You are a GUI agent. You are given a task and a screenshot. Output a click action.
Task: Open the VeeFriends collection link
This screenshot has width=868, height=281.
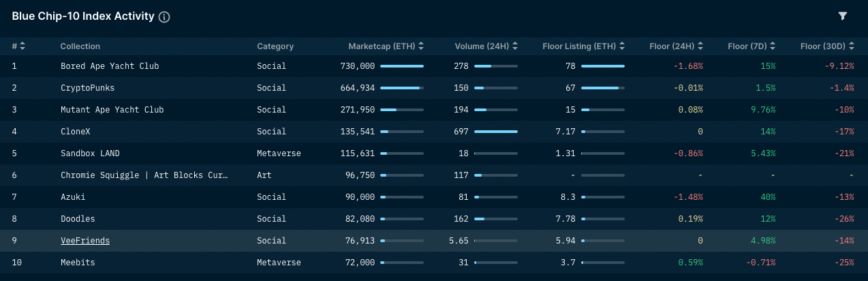[x=85, y=241]
